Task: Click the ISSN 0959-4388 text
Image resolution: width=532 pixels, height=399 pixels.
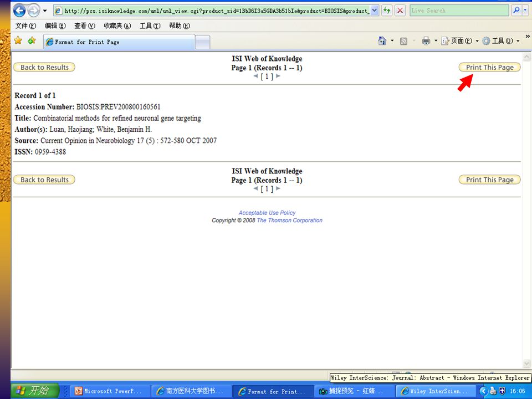Action: point(40,152)
